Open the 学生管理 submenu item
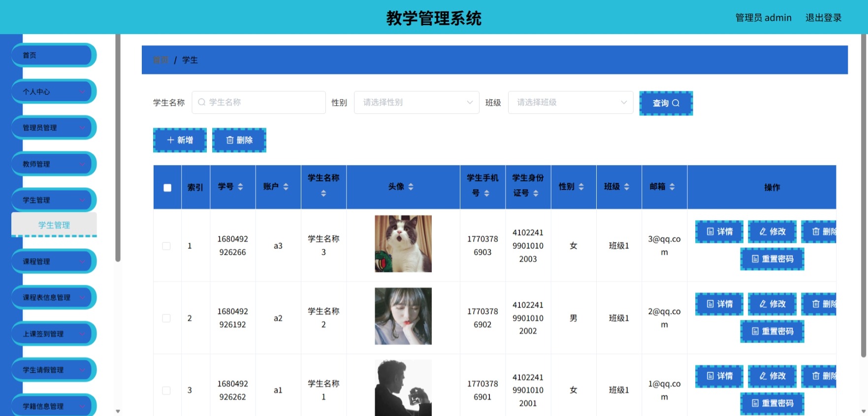Screen dimensions: 868x416 (54, 225)
